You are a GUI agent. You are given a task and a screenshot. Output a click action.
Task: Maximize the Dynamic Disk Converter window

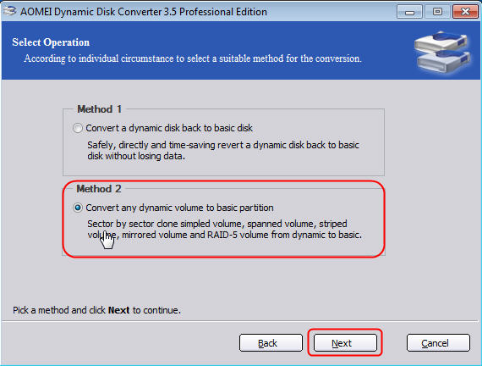pyautogui.click(x=437, y=12)
